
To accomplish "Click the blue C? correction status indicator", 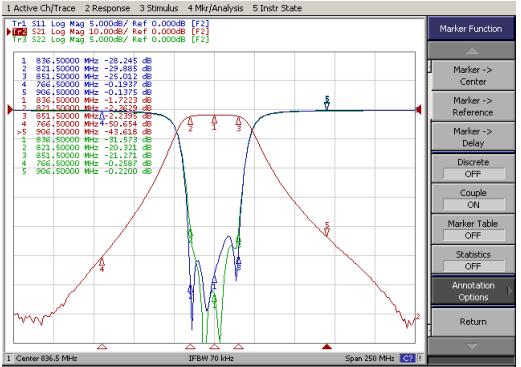I will [408, 359].
